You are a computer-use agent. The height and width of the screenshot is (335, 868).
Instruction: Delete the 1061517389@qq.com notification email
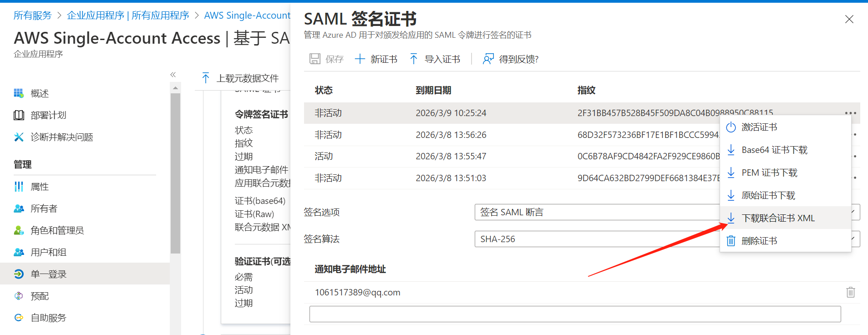850,292
